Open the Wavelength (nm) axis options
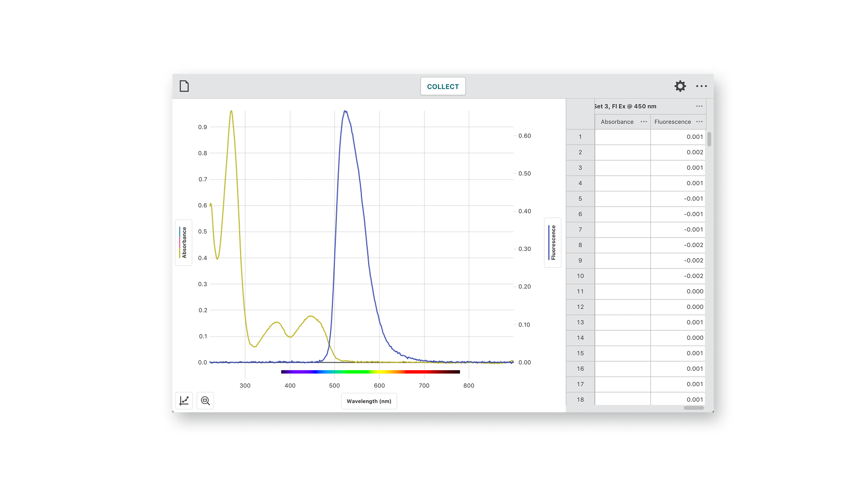The height and width of the screenshot is (488, 868). (x=369, y=401)
